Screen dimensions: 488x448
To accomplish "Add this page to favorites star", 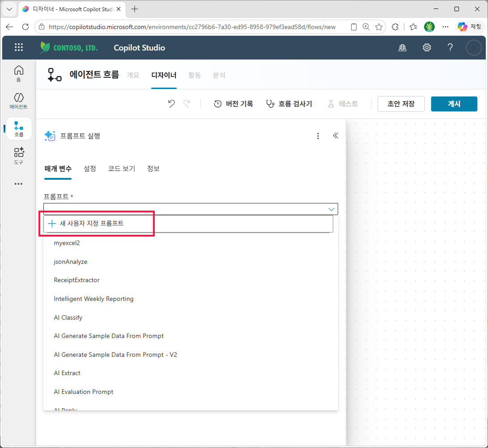I will pos(379,27).
